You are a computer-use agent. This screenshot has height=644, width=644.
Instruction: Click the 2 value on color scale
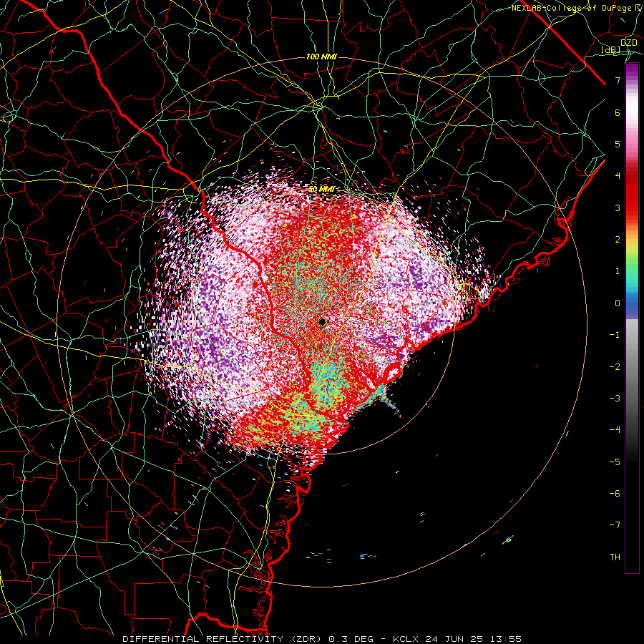click(x=618, y=240)
